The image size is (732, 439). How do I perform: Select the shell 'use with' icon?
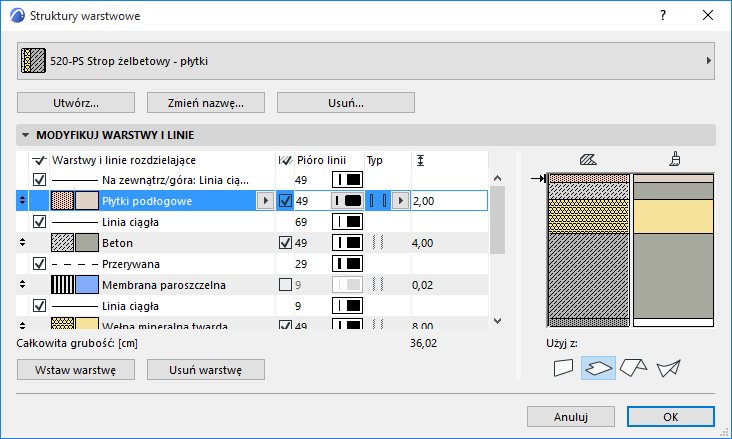click(667, 368)
